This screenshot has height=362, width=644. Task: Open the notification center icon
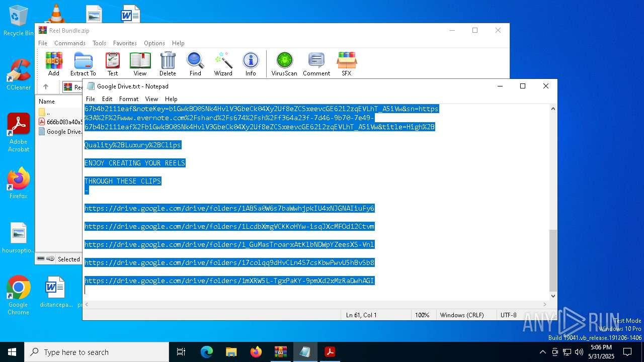[627, 352]
